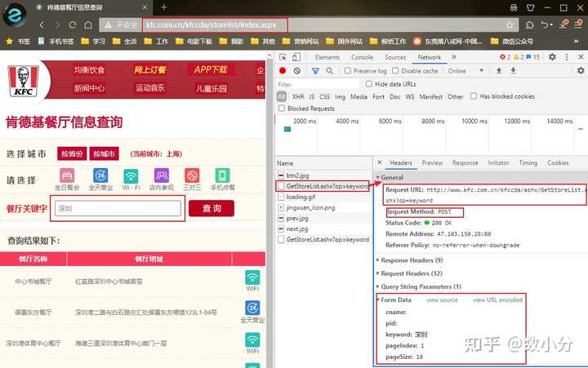Viewport: 588px width, 368px height.
Task: Select the jingxuan_icon.png request
Action: click(x=323, y=207)
